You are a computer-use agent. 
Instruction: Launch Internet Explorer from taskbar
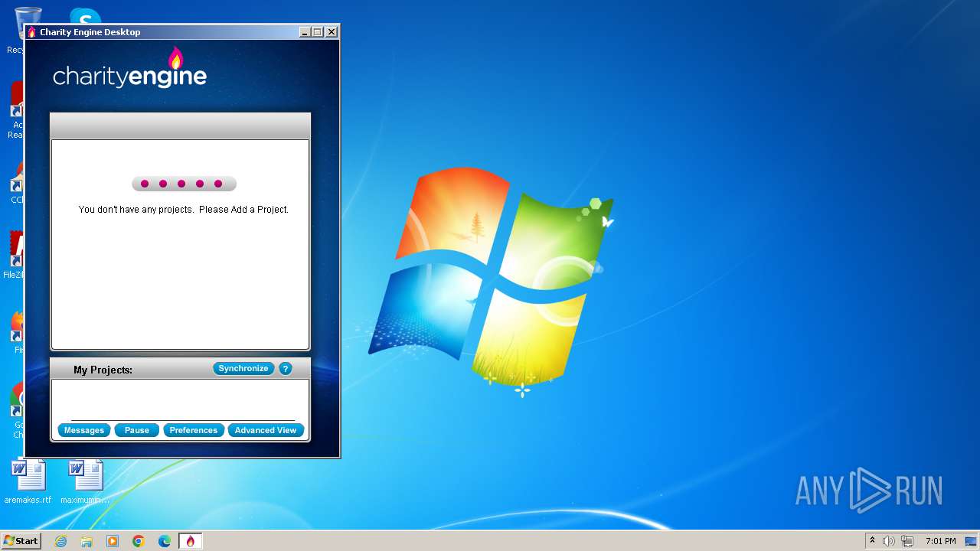tap(60, 541)
